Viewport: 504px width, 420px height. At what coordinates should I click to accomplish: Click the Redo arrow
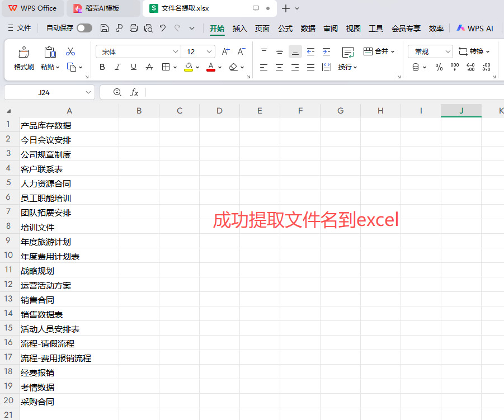point(177,28)
